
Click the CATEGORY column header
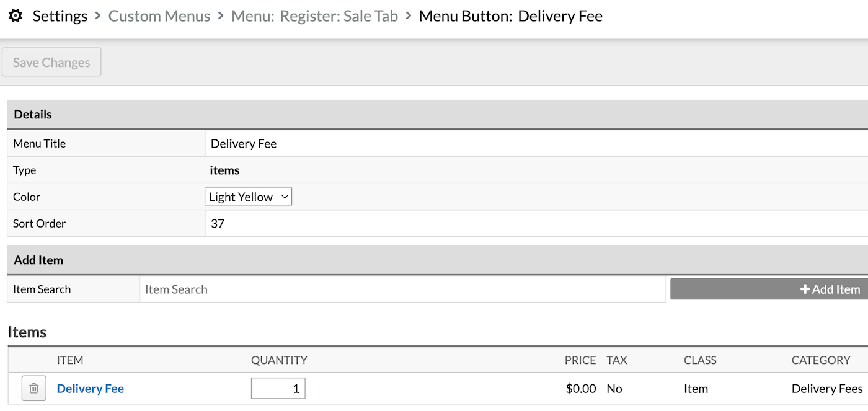click(x=820, y=360)
